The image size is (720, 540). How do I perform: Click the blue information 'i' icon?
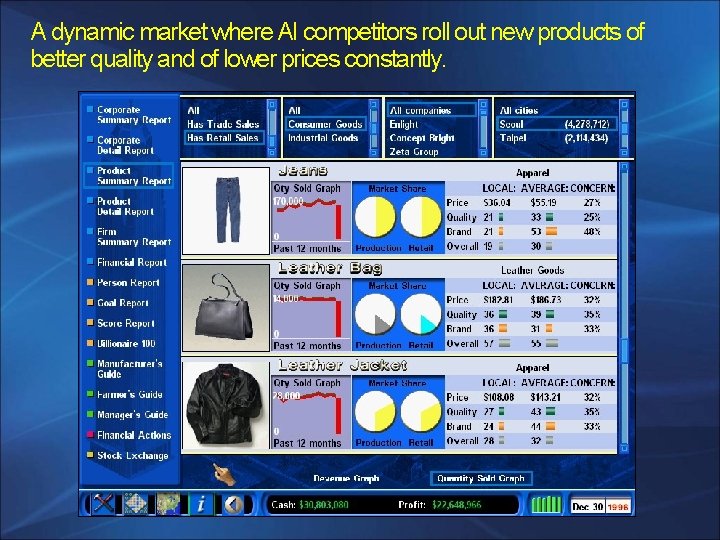pos(201,504)
